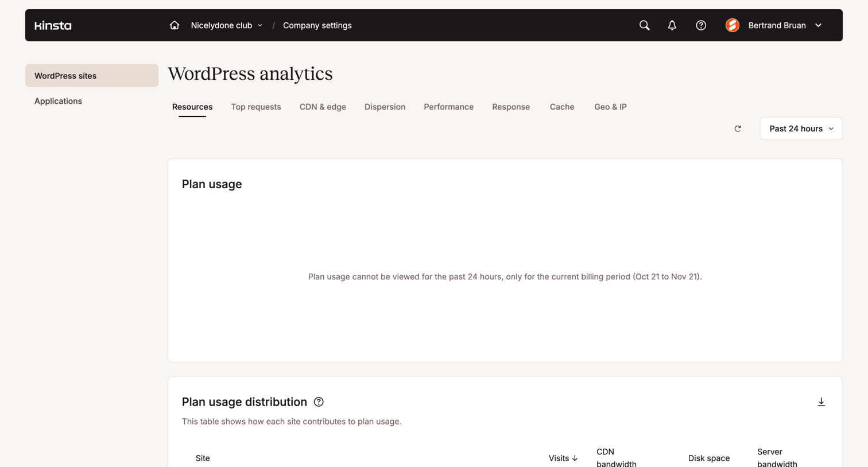
Task: Click WordPress analytics page title
Action: (x=250, y=74)
